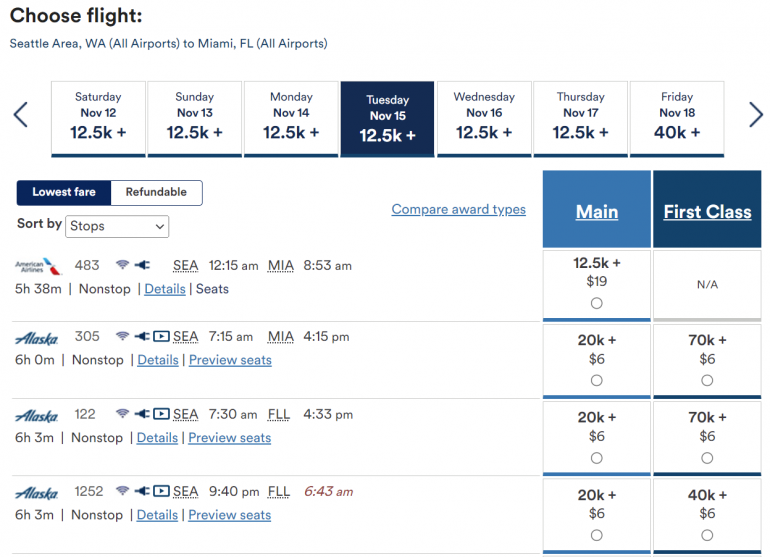Choose the Wednesday Nov 16 date tab

click(x=484, y=118)
